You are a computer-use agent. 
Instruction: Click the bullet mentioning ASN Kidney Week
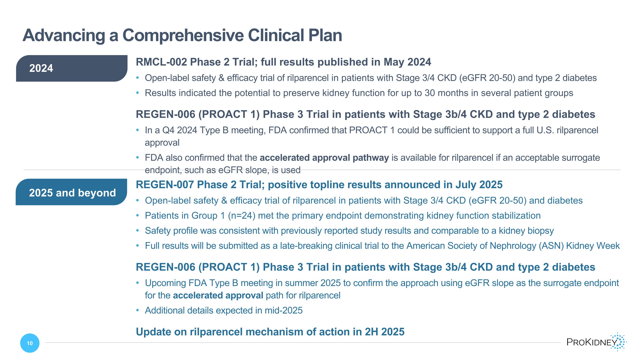pos(382,245)
